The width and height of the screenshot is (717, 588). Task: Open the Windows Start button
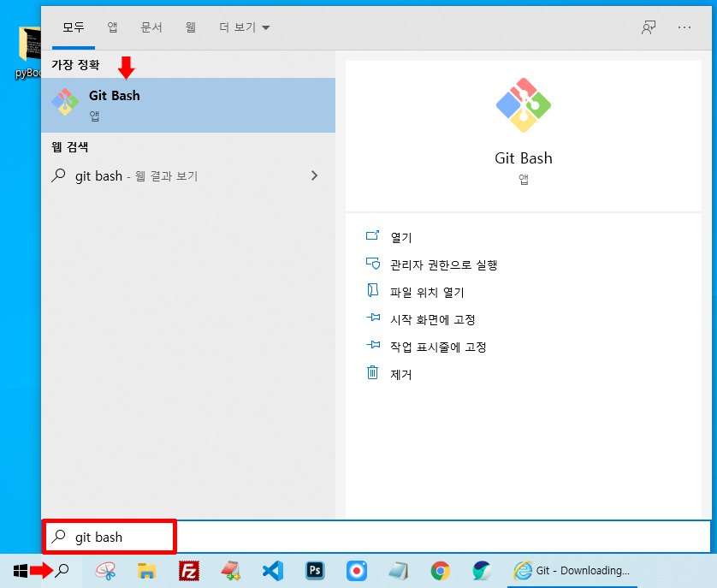tap(21, 571)
